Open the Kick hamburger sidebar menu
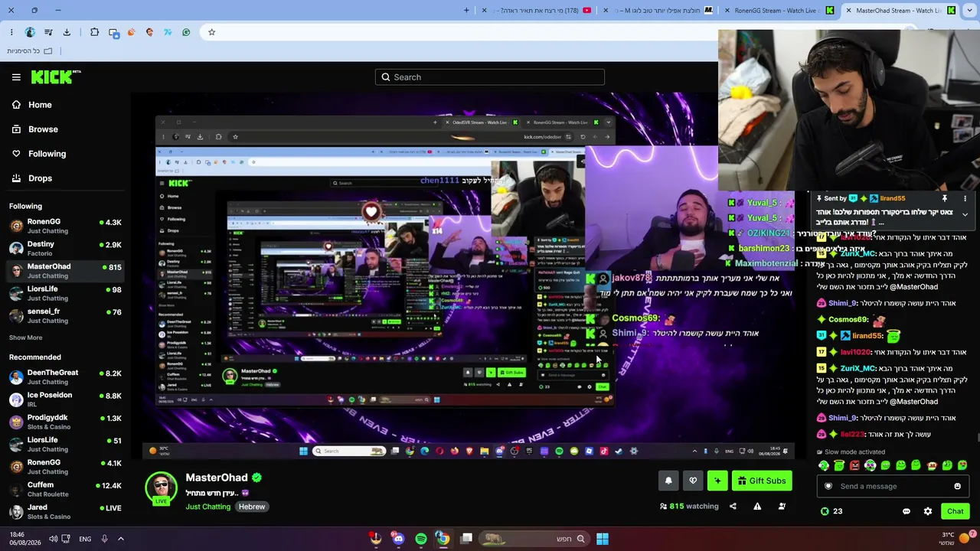The height and width of the screenshot is (551, 980). tap(16, 77)
